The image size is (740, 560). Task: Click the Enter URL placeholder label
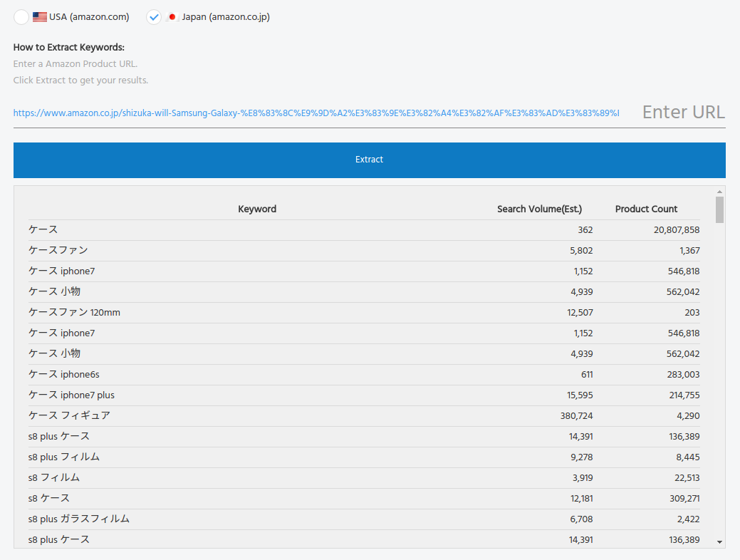(683, 113)
